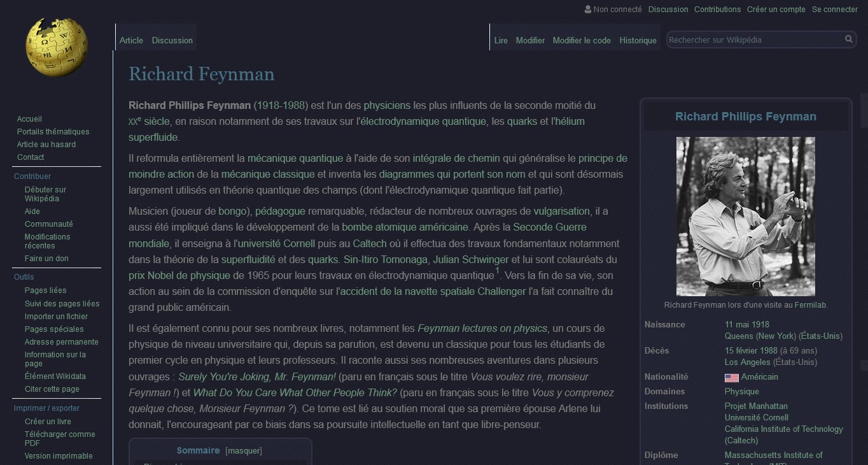Image resolution: width=868 pixels, height=465 pixels.
Task: Go to Accueil in the sidebar
Action: (29, 119)
